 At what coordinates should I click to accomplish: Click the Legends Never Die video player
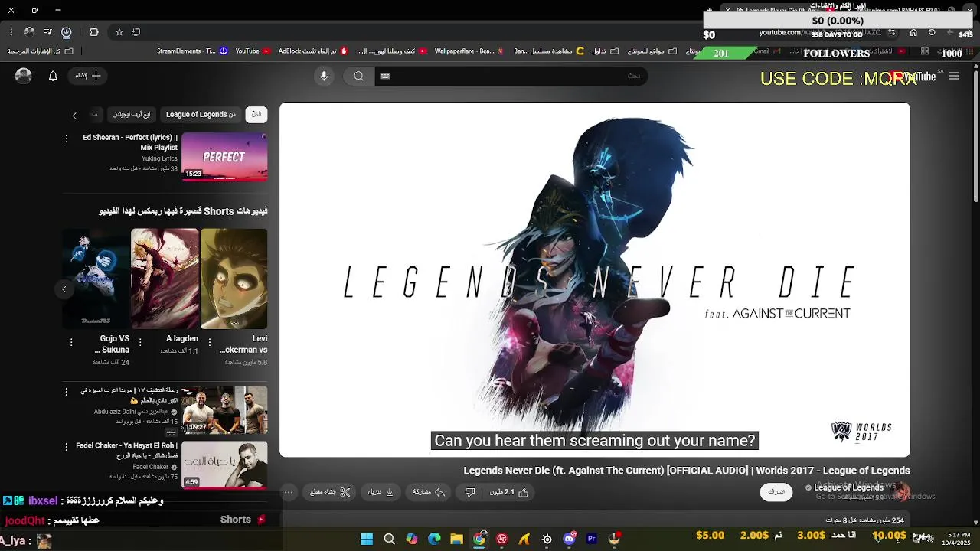pos(595,280)
